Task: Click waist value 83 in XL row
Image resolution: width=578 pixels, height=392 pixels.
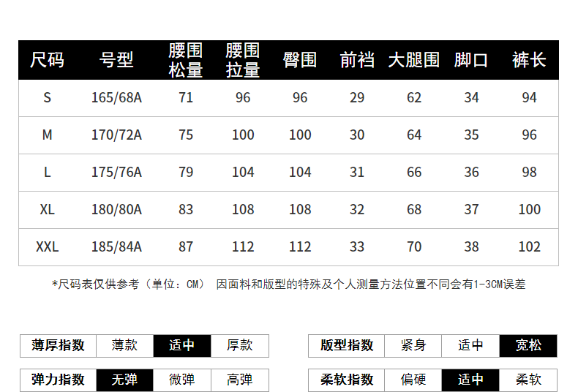Action: [186, 210]
